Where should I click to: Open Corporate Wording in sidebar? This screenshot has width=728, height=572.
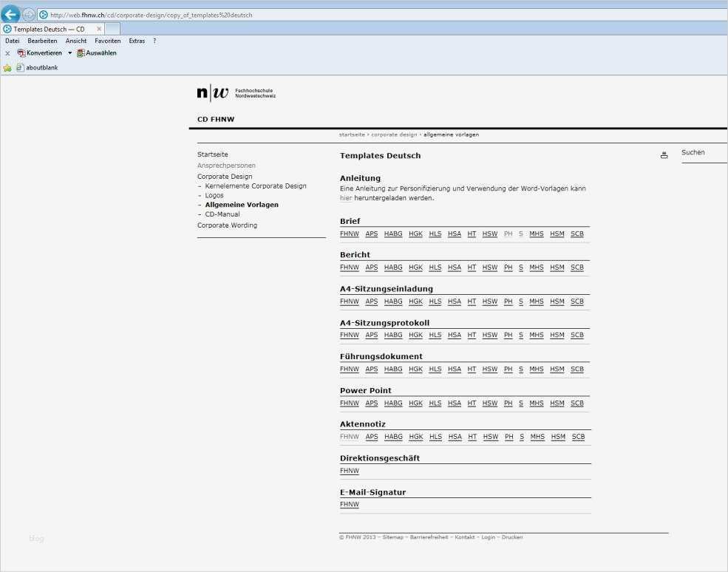coord(227,225)
